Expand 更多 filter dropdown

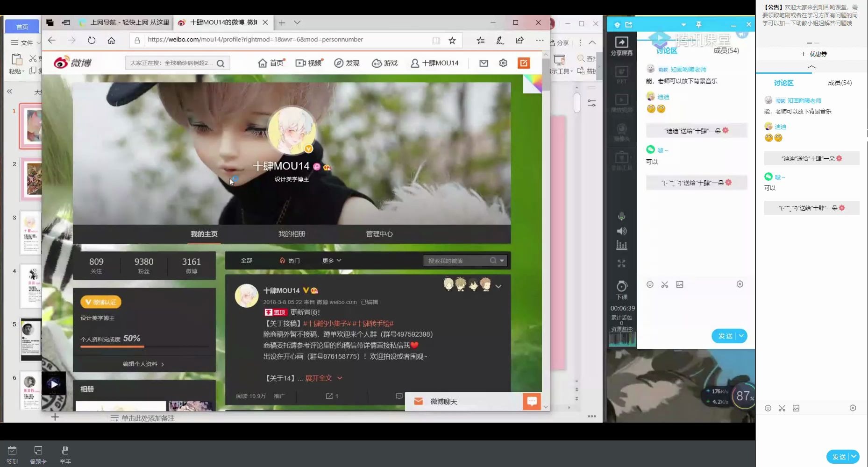pos(332,261)
